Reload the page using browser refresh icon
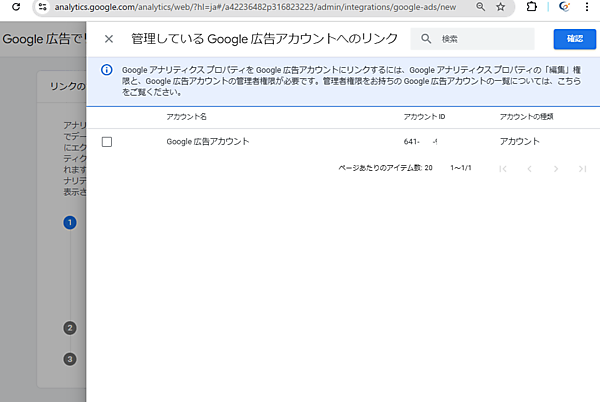This screenshot has height=402, width=600. 15,7
